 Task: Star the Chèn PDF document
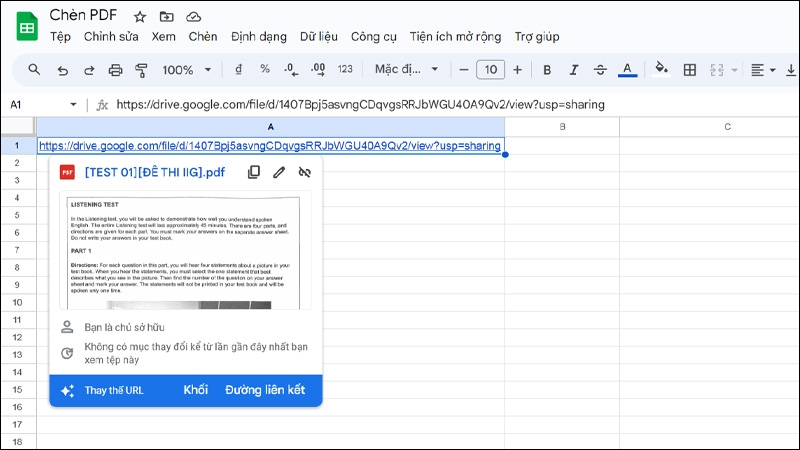tap(140, 17)
